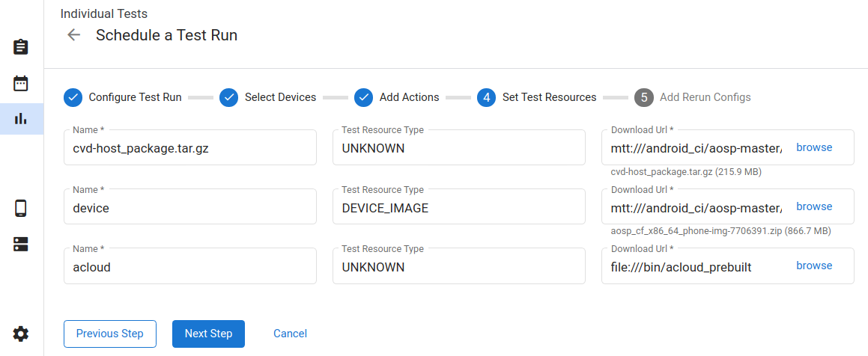Jump to the Add Actions step
The width and height of the screenshot is (868, 356).
coord(397,97)
